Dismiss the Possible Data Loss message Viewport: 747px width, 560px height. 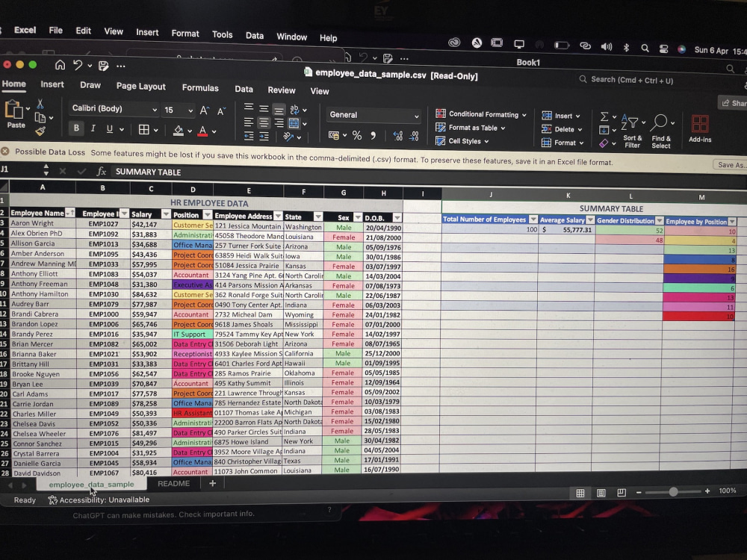tap(5, 151)
